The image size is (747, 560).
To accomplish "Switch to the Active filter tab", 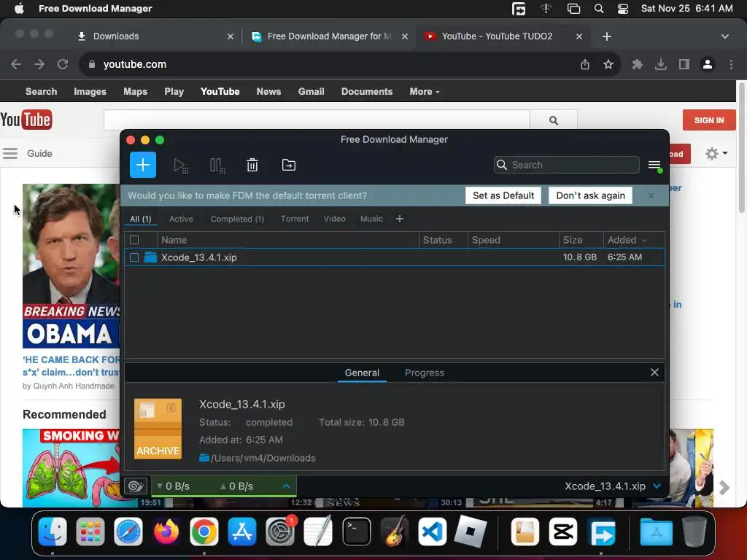I will point(181,219).
